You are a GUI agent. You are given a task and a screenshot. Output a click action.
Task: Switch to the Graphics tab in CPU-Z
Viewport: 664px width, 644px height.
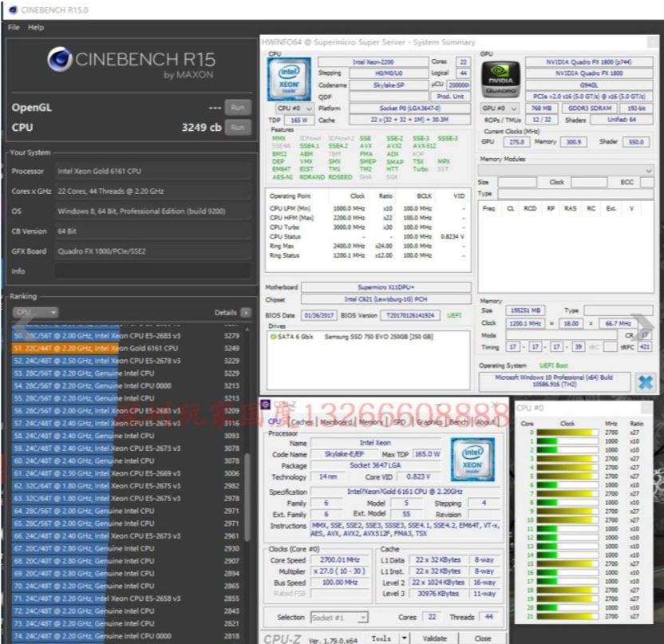click(x=429, y=421)
